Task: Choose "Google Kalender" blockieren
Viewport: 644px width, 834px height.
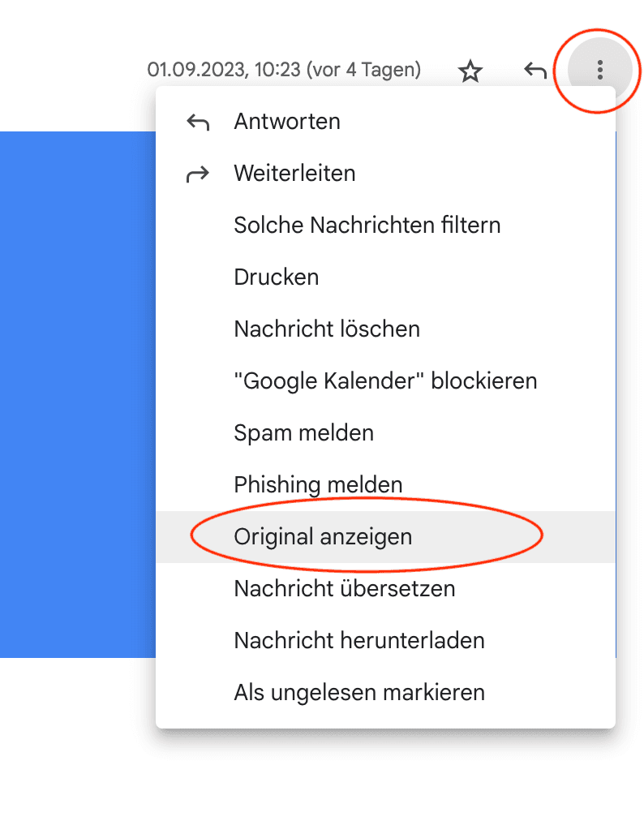Action: 385,381
